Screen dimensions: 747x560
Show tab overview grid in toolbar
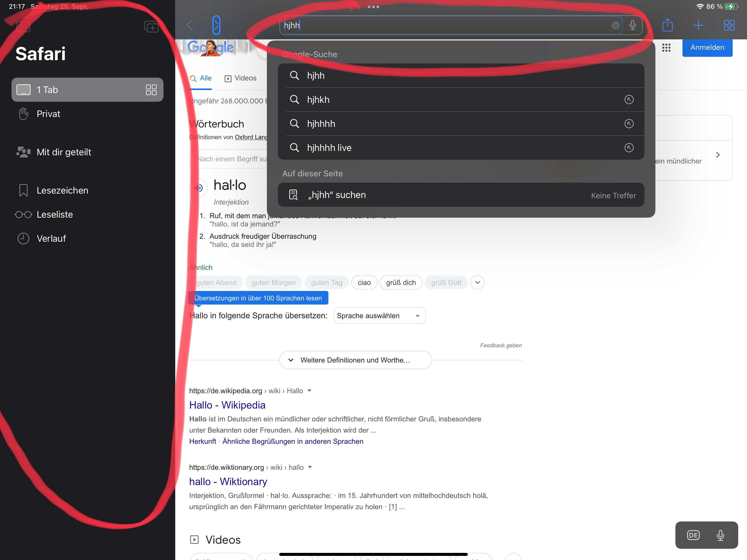coord(729,25)
